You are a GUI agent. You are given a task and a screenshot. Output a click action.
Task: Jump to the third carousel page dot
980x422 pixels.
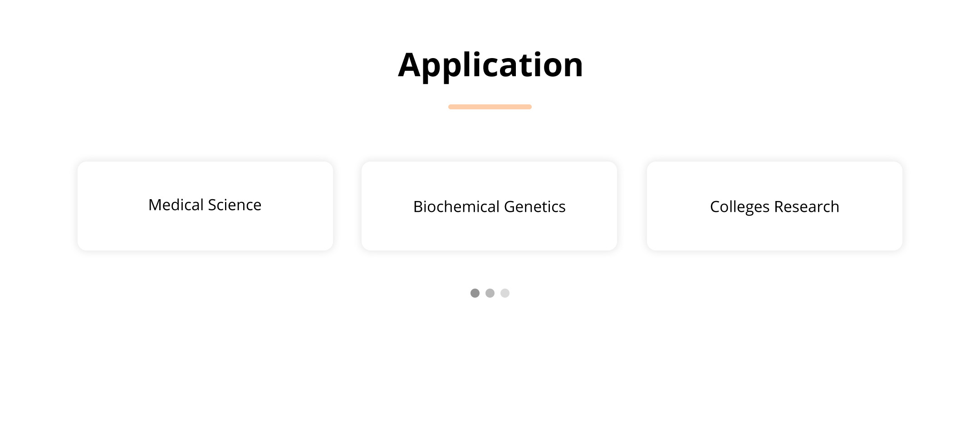tap(505, 293)
